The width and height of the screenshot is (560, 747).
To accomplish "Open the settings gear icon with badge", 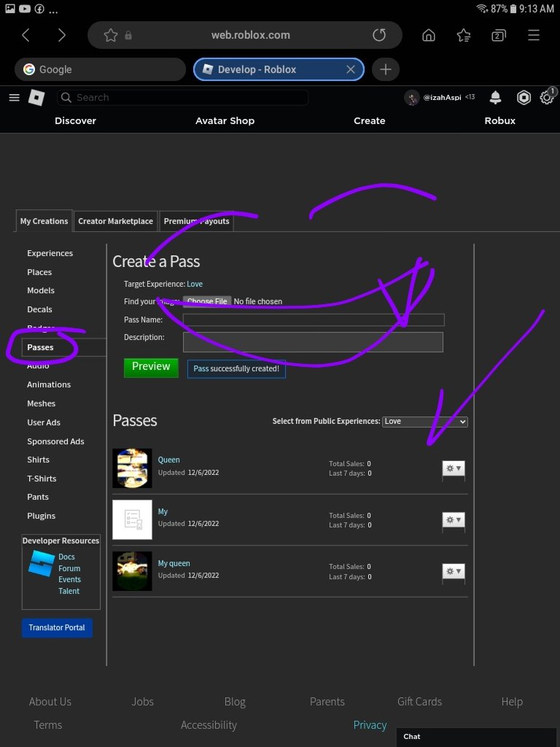I will tap(547, 97).
